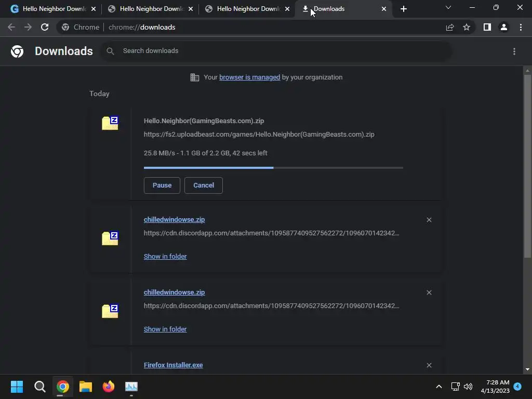Click the download progress bar
The width and height of the screenshot is (532, 399).
pyautogui.click(x=273, y=168)
